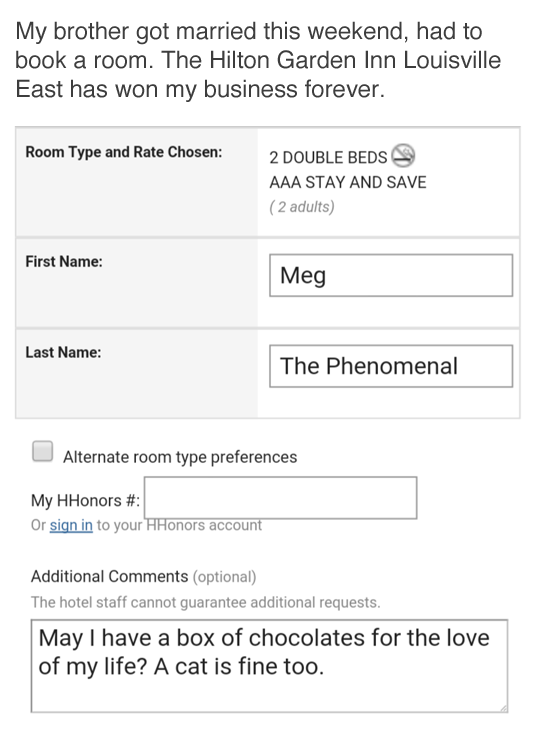
Task: Click the Alternate room type preferences label
Action: [x=180, y=457]
